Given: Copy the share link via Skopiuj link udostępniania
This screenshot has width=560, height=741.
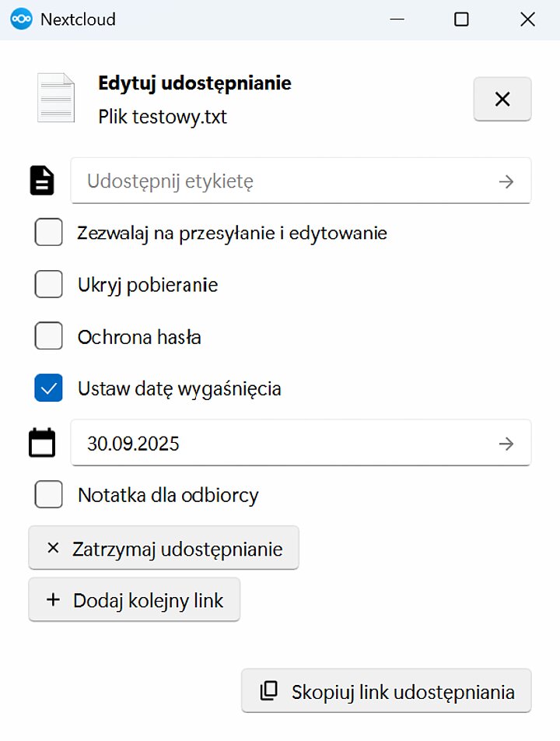Looking at the screenshot, I should pyautogui.click(x=386, y=691).
